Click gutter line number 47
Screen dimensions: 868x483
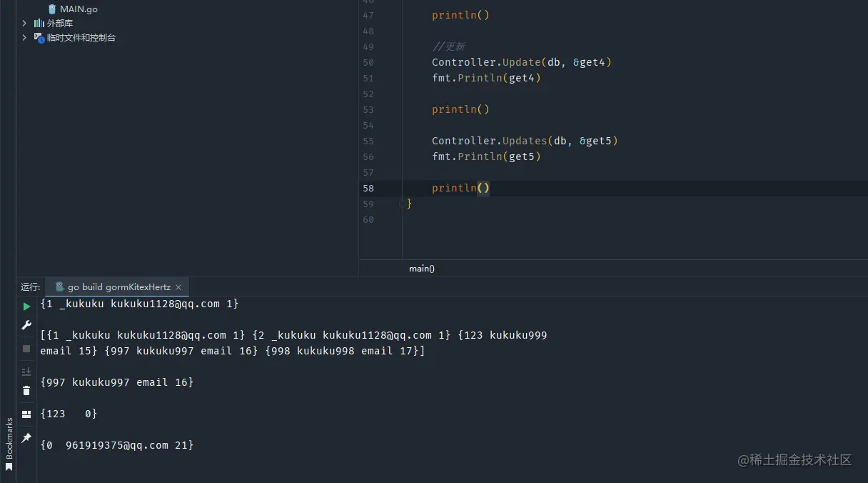tap(368, 16)
